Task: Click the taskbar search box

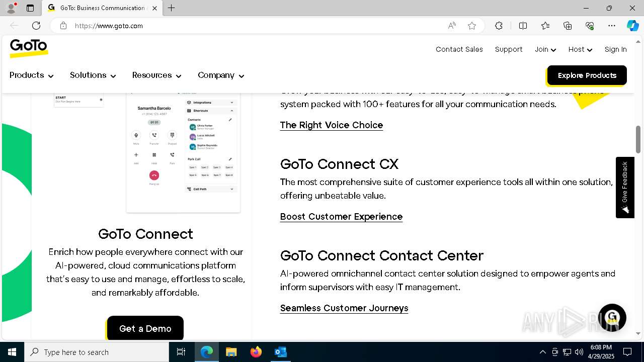Action: [97, 352]
